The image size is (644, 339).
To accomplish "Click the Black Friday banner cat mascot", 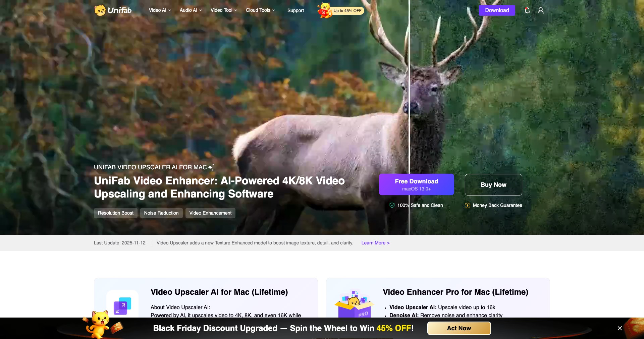I will (101, 324).
